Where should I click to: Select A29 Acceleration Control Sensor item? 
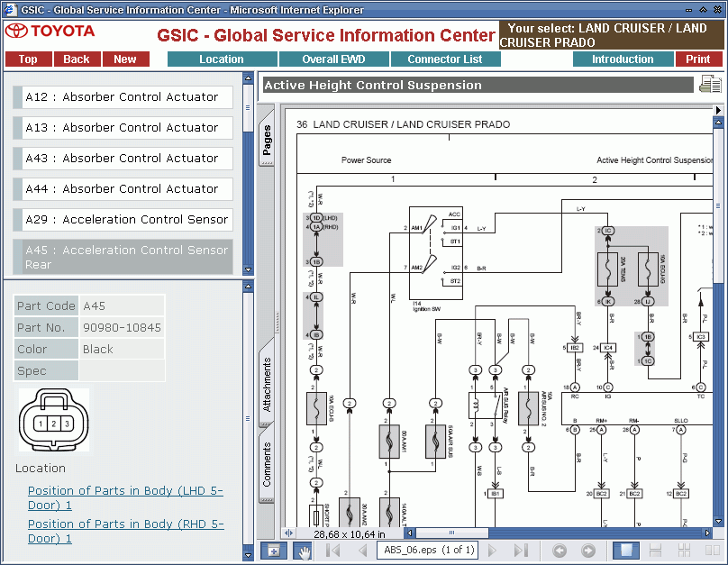[x=125, y=220]
